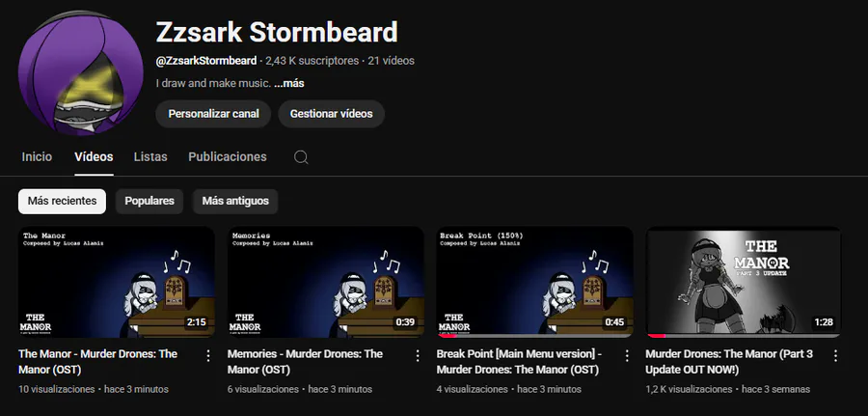The height and width of the screenshot is (416, 868).
Task: Open Murder Drones Part 3 Update title link
Action: tap(729, 362)
